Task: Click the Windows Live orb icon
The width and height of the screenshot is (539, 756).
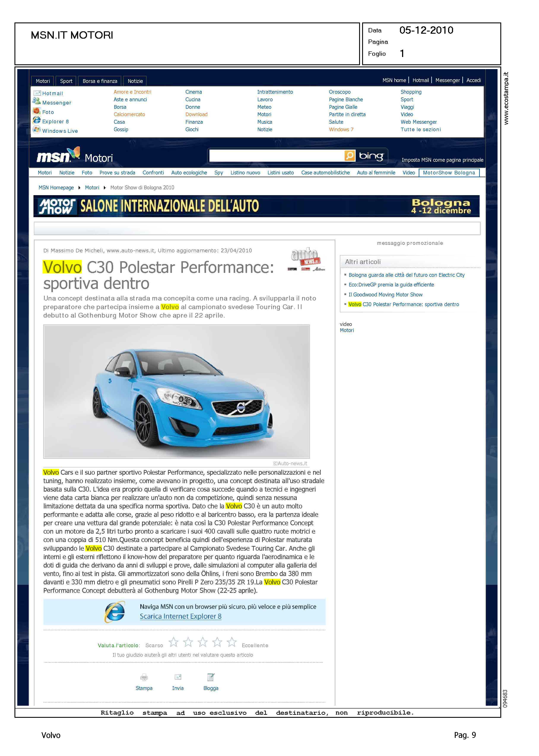Action: (x=37, y=130)
